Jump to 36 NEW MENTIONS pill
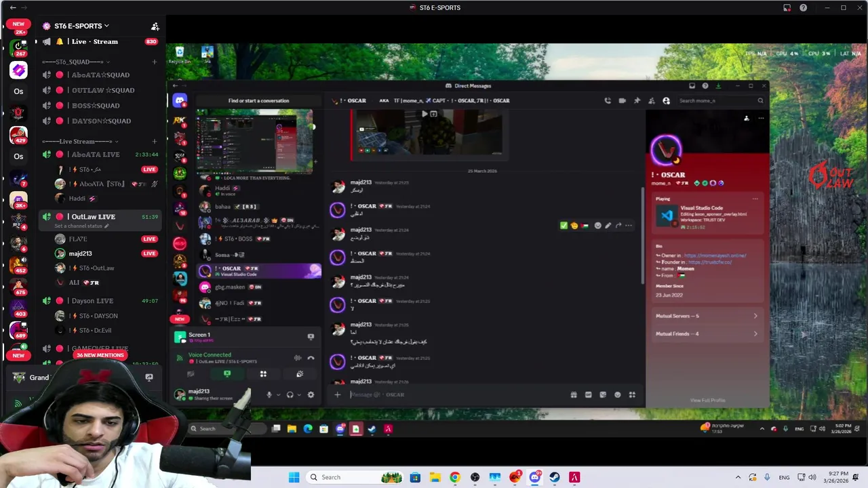868x488 pixels. point(100,355)
